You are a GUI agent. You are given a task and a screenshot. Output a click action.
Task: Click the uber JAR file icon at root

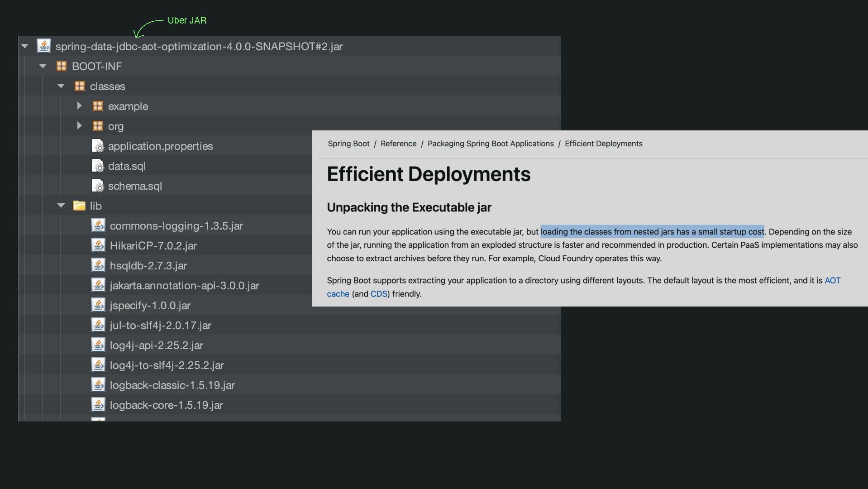click(44, 46)
